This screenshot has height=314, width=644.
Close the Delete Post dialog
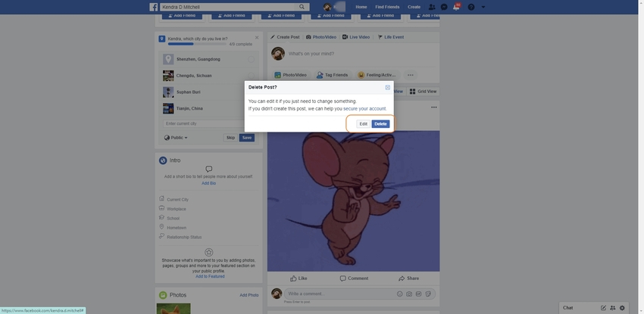tap(387, 87)
